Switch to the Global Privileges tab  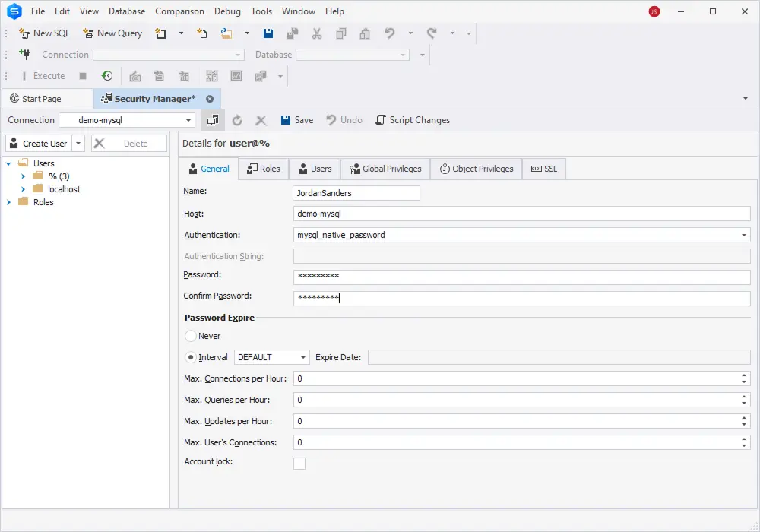click(x=385, y=169)
